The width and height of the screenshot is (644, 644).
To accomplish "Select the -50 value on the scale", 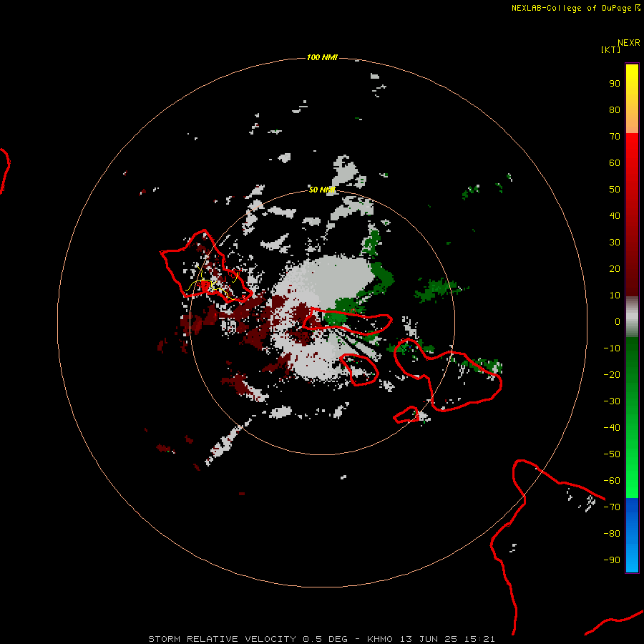I will coord(612,454).
